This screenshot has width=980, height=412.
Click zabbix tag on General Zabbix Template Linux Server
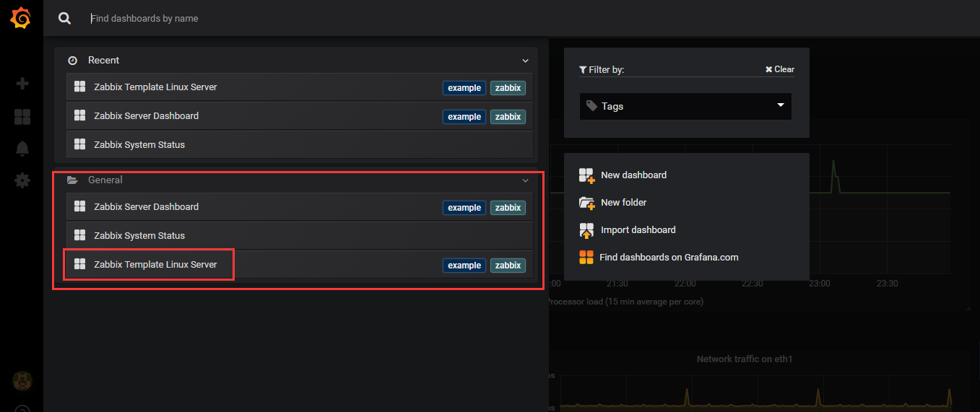click(x=508, y=266)
